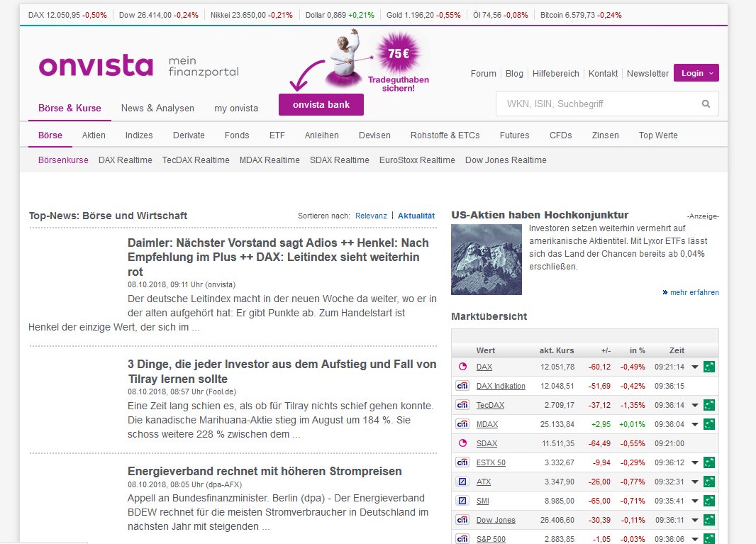This screenshot has height=544, width=756.
Task: Sort news by Relevanz
Action: coord(371,216)
